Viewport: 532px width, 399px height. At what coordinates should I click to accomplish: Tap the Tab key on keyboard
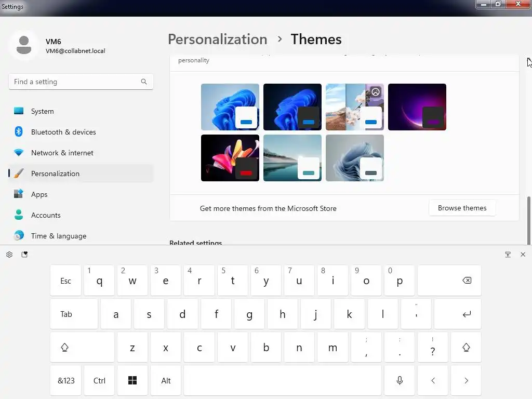click(x=74, y=314)
